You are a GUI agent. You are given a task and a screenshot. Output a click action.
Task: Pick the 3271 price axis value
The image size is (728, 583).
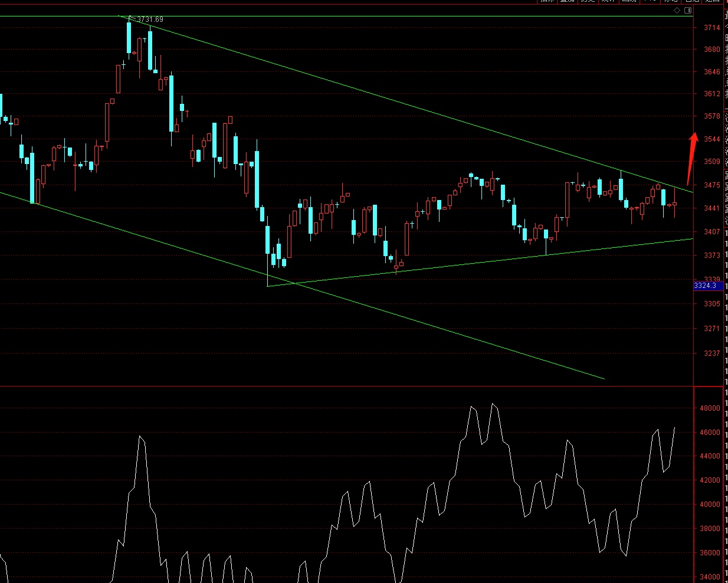(x=711, y=329)
